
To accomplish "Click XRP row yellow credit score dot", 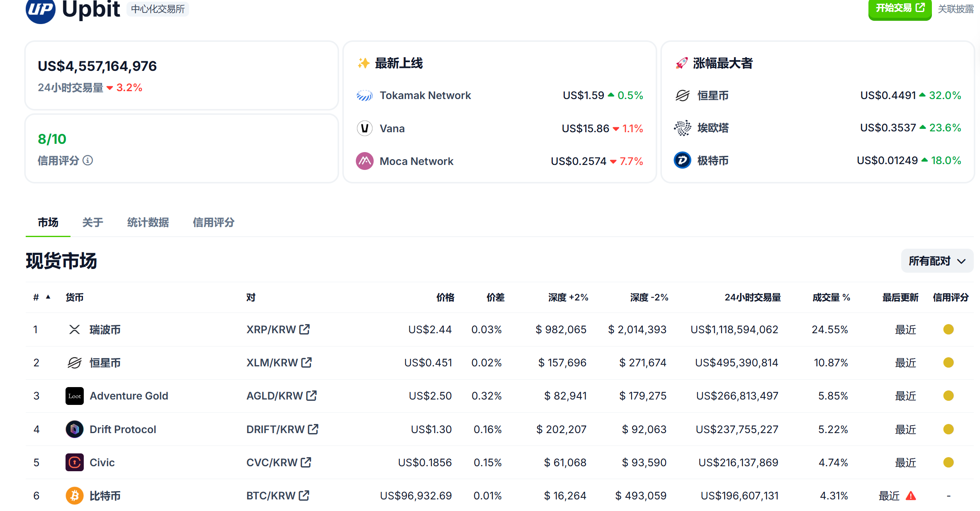I will pyautogui.click(x=948, y=329).
